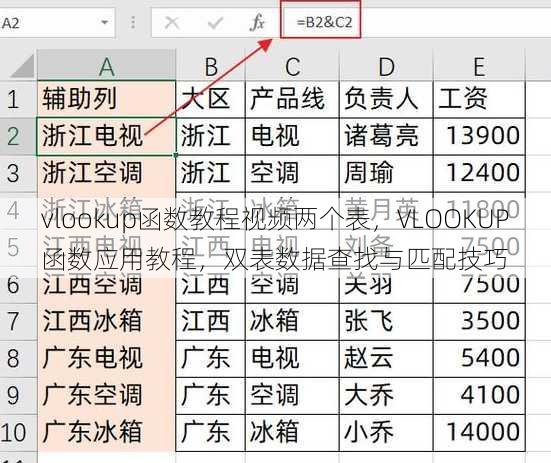
Task: Click 电视 in 赵云's row
Action: [x=292, y=359]
